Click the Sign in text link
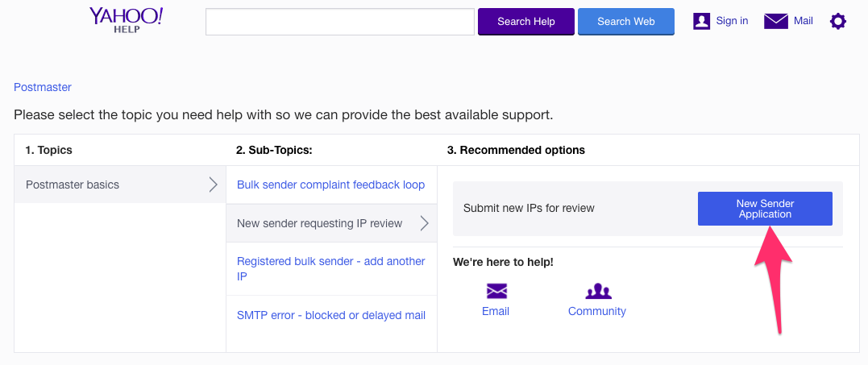 pyautogui.click(x=732, y=21)
